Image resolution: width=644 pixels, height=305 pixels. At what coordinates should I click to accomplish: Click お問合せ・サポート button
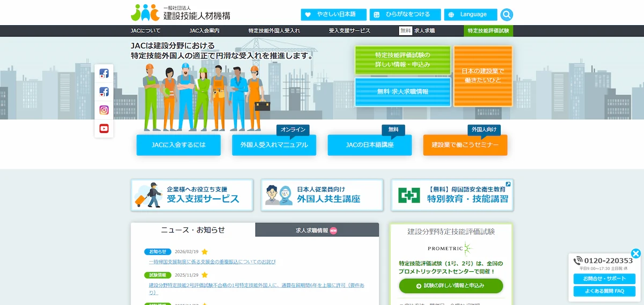pos(604,279)
